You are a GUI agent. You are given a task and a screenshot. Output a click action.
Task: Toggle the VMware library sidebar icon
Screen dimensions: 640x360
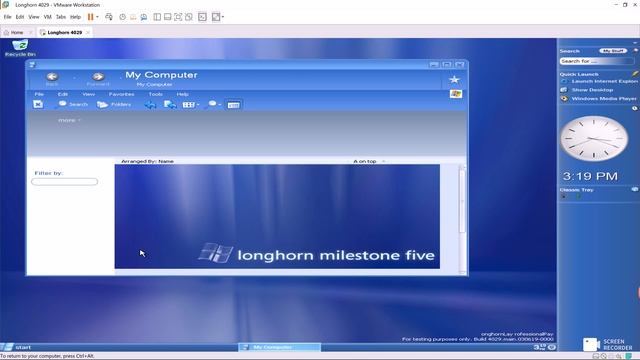pyautogui.click(x=157, y=17)
